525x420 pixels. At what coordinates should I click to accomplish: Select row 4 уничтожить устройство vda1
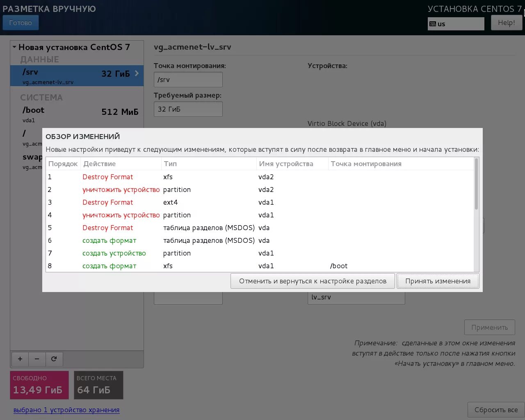pyautogui.click(x=260, y=215)
